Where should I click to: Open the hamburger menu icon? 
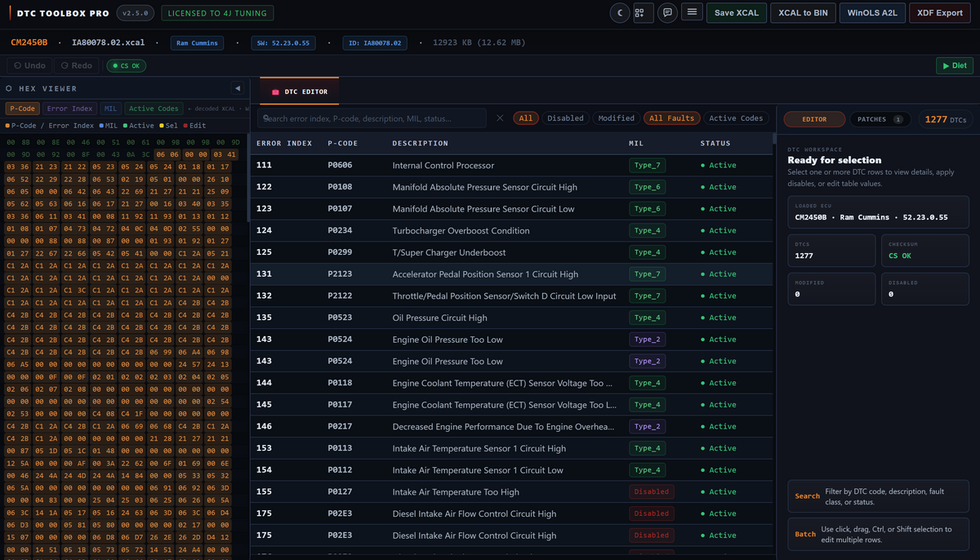(x=692, y=12)
